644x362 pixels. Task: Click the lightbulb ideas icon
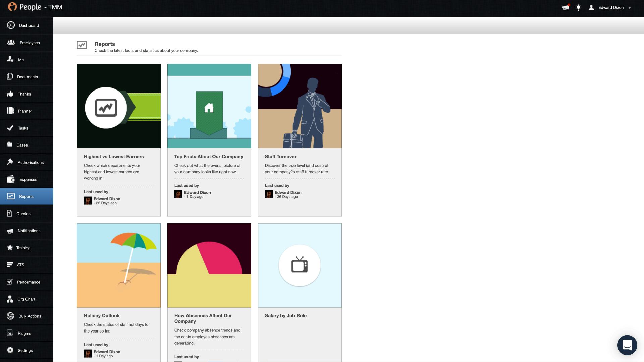tap(578, 8)
